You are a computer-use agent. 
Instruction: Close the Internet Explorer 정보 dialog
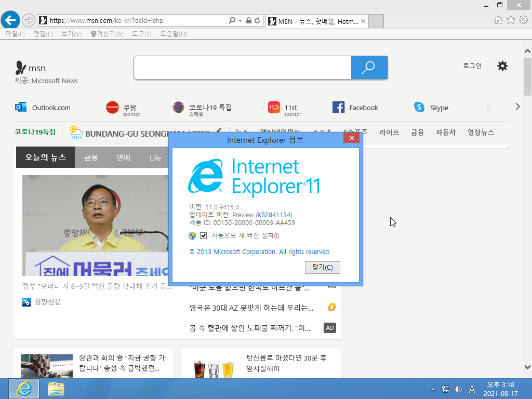pyautogui.click(x=352, y=138)
